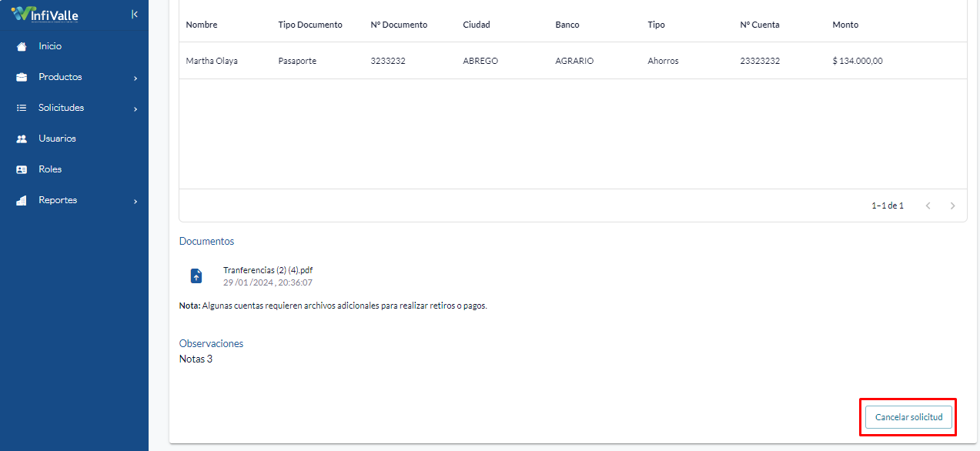Click the 1–1 de 1 pagination label
This screenshot has height=451, width=980.
click(888, 205)
